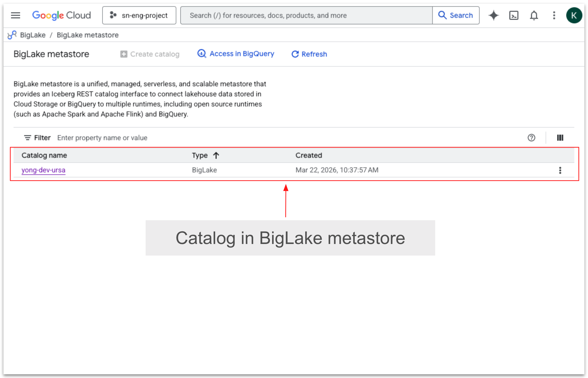Open the main navigation hamburger menu
The width and height of the screenshot is (588, 378).
coord(15,15)
